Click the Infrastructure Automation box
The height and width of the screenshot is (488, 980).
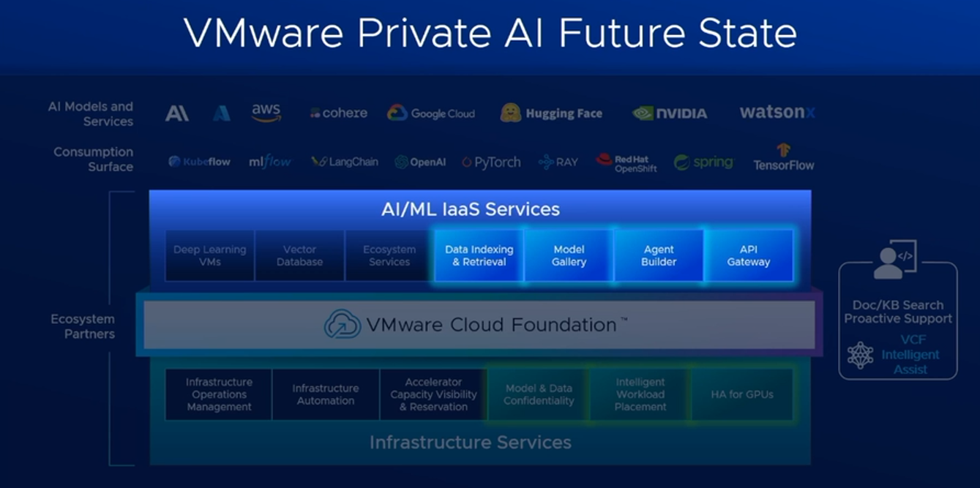[x=326, y=394]
